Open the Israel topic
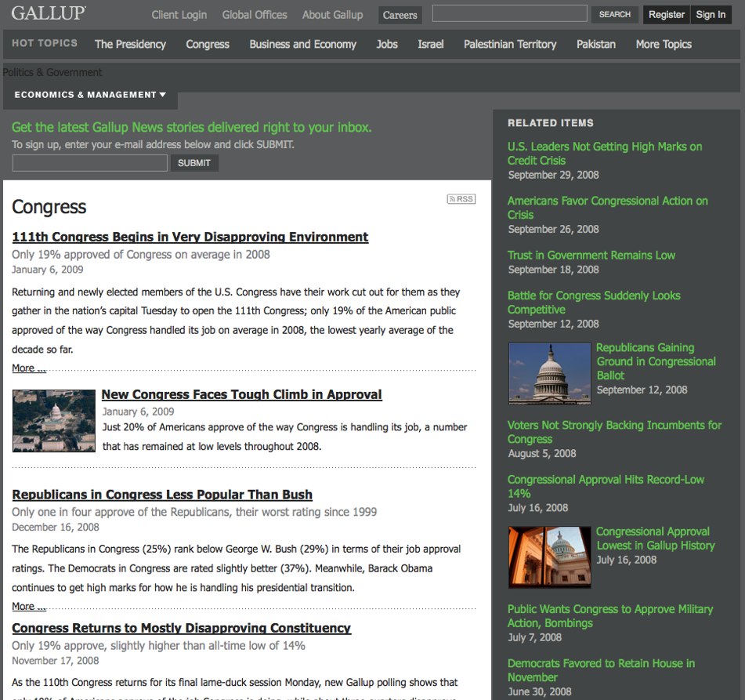Viewport: 745px width, 700px height. 430,44
